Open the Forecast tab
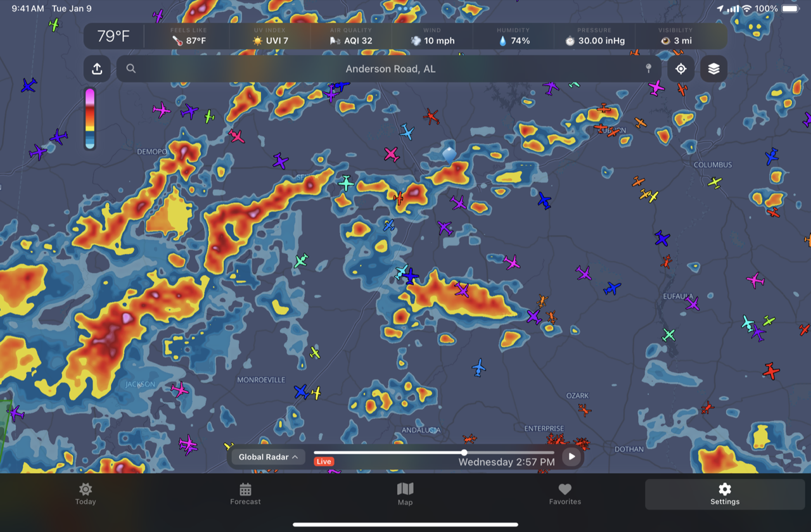This screenshot has height=532, width=811. 245,494
